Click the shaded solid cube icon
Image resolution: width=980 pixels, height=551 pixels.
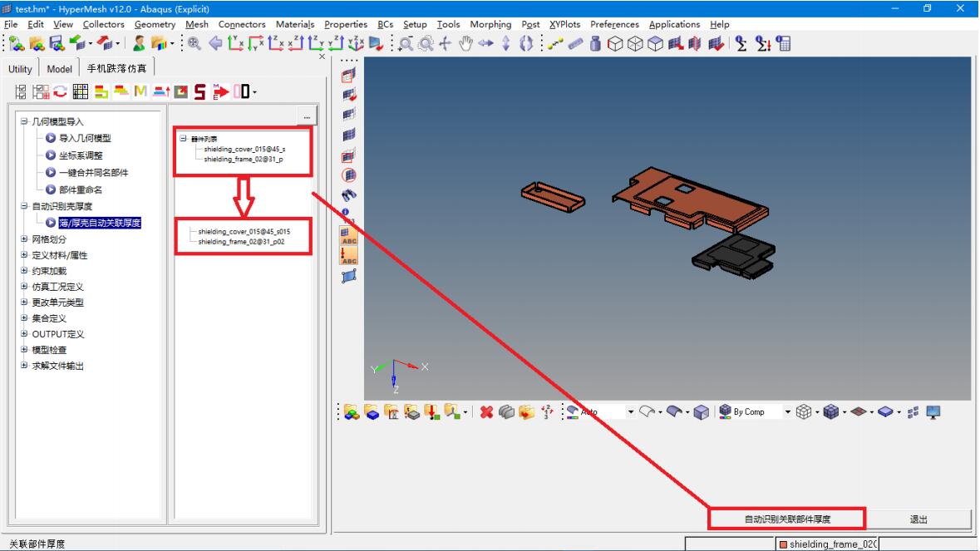point(702,411)
